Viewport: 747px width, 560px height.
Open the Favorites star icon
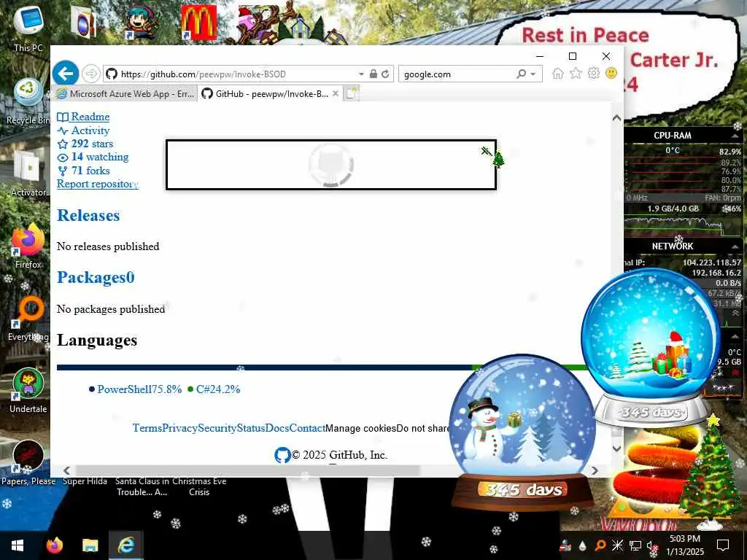576,74
